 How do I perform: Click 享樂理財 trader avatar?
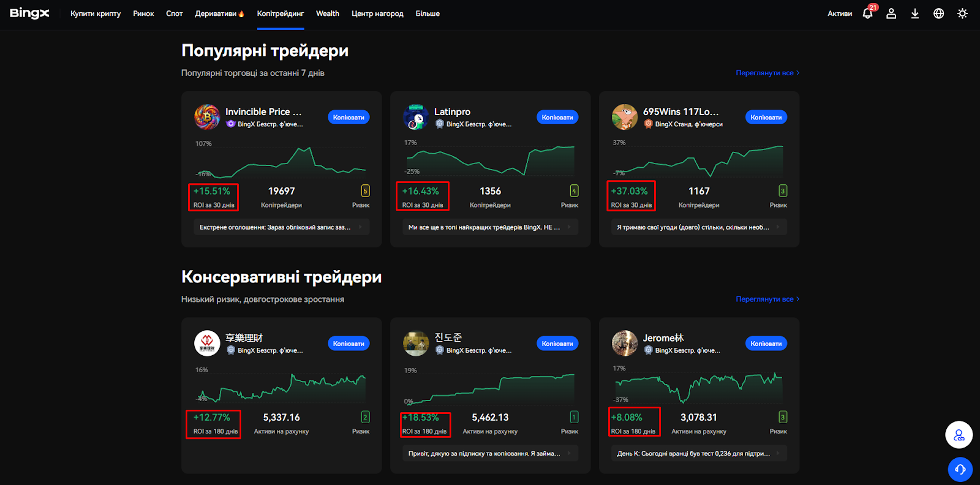pyautogui.click(x=207, y=343)
